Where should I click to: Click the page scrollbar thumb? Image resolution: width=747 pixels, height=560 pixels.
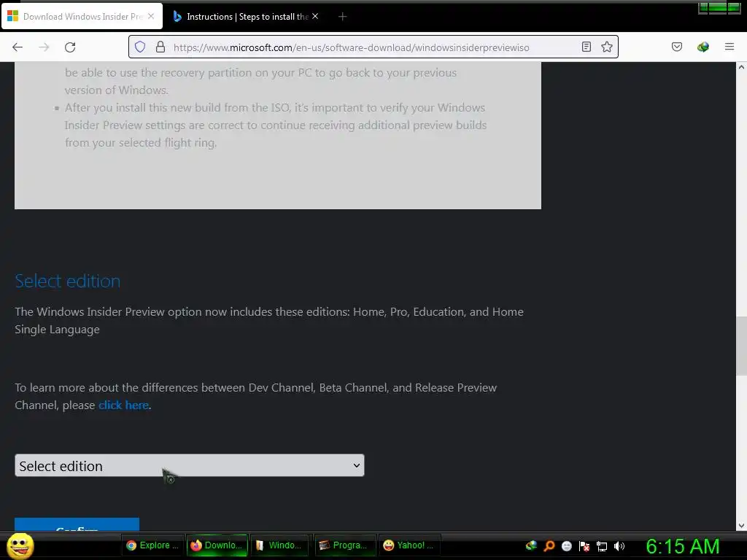point(741,346)
